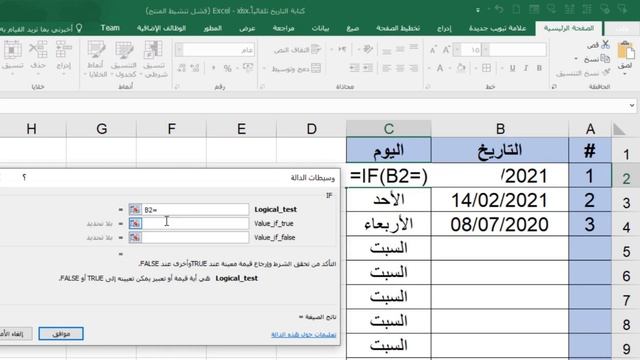This screenshot has height=360, width=640.
Task: Click the Cut (قص) scissors icon
Action: (605, 44)
